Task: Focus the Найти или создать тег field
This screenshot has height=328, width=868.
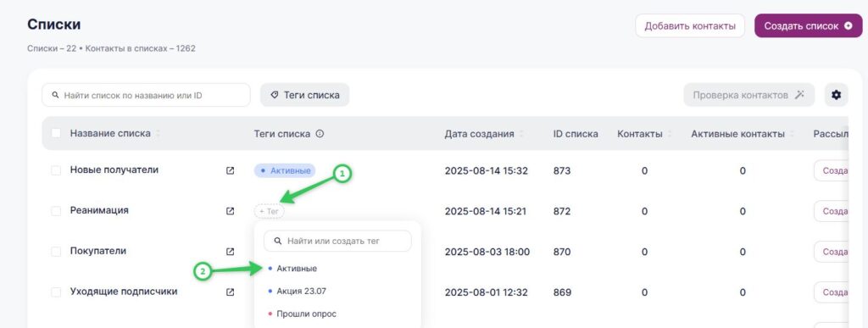Action: pyautogui.click(x=337, y=242)
